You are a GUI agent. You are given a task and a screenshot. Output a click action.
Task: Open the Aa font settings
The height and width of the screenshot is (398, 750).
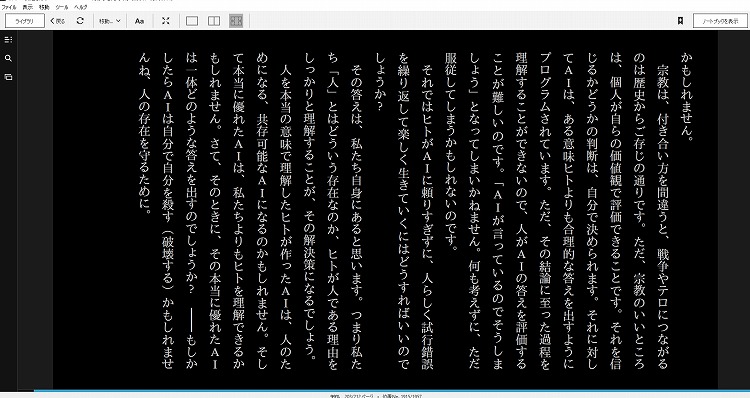click(139, 21)
